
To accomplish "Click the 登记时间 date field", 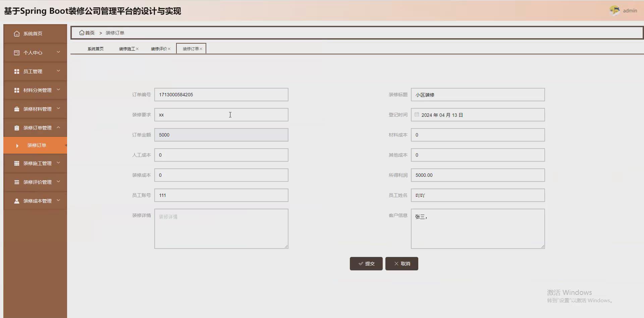I will (x=478, y=115).
